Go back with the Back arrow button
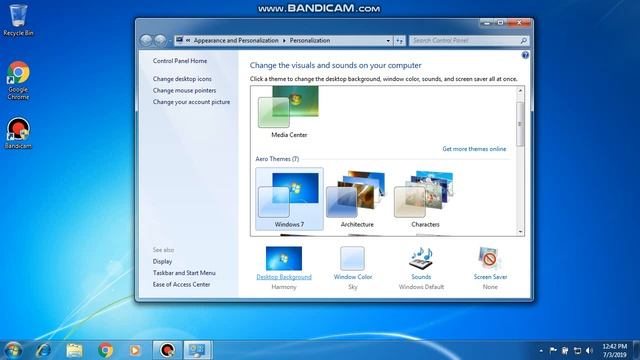The width and height of the screenshot is (640, 360). (x=146, y=40)
